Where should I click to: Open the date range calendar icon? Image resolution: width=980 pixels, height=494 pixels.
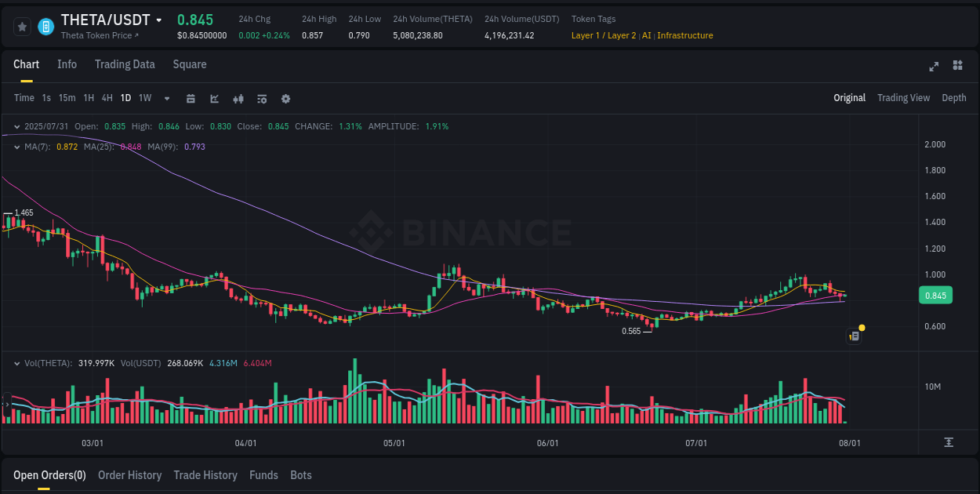[x=191, y=98]
